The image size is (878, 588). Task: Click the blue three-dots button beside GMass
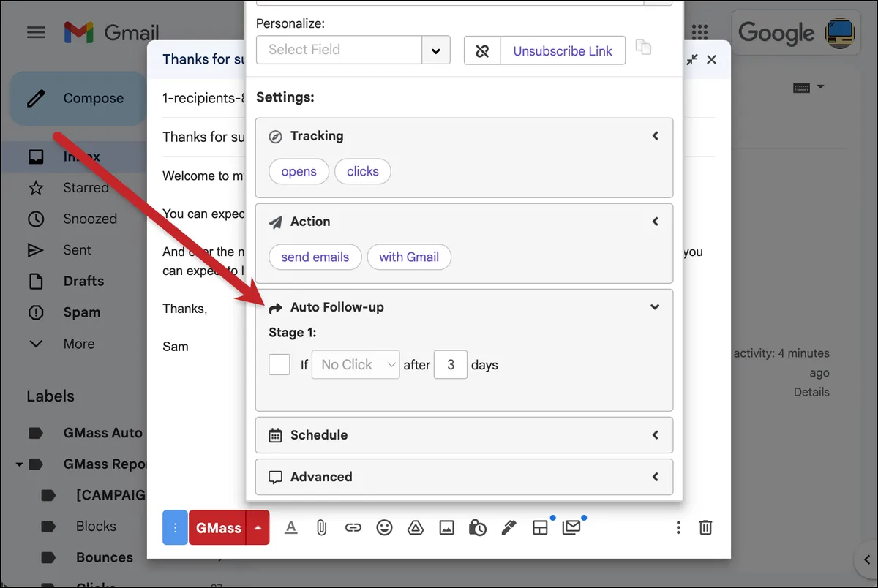point(175,527)
